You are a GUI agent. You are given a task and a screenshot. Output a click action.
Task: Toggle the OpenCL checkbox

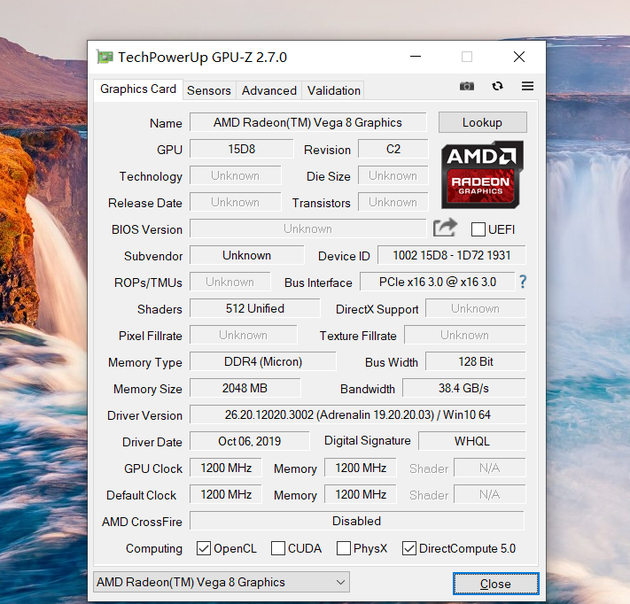click(x=204, y=548)
